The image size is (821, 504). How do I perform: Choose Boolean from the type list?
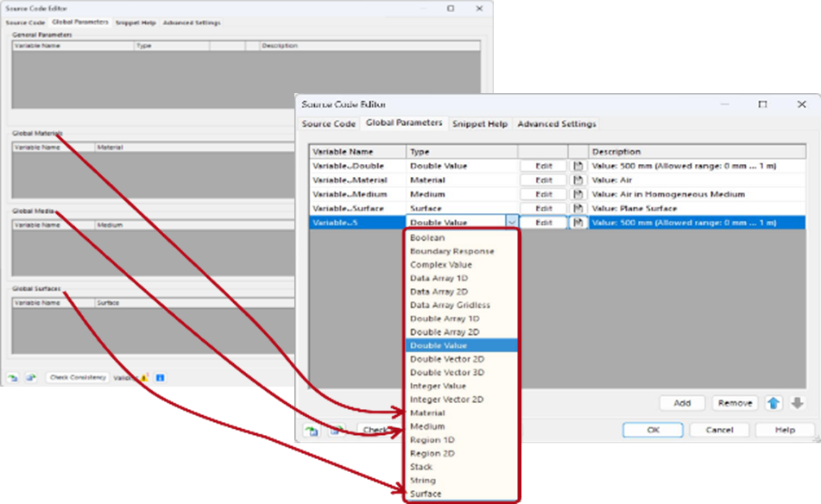click(461, 237)
